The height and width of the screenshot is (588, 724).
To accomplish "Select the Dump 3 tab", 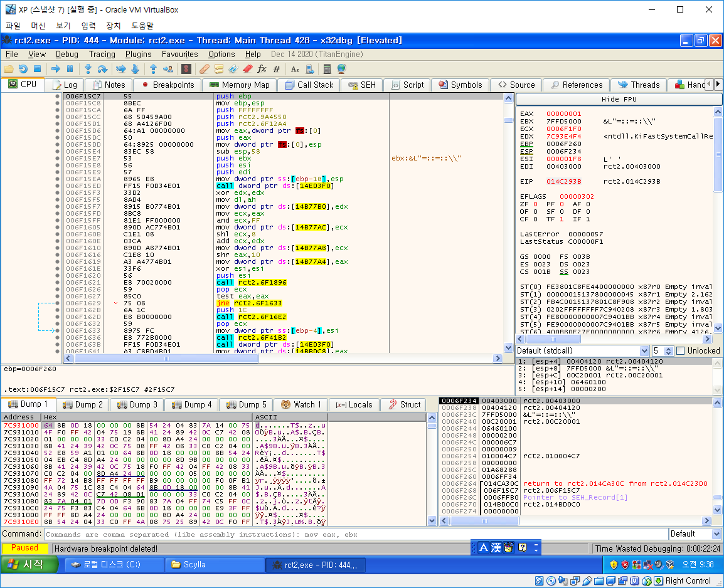I will 137,404.
